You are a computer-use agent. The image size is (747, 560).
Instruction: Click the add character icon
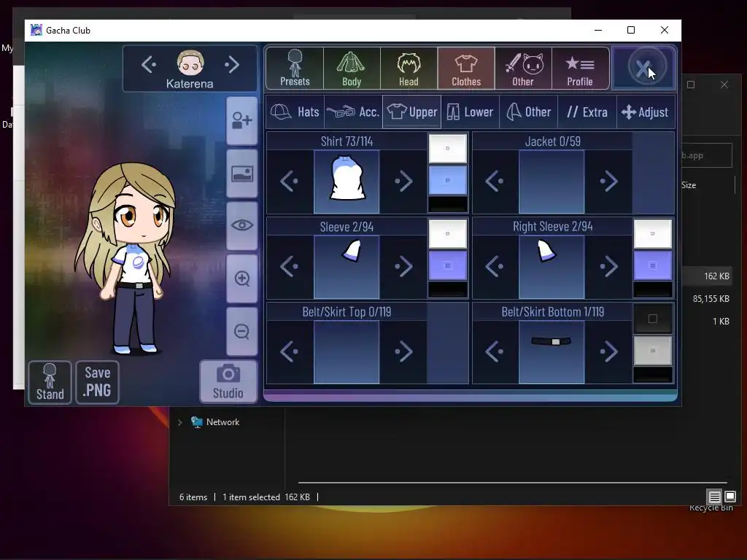point(242,120)
